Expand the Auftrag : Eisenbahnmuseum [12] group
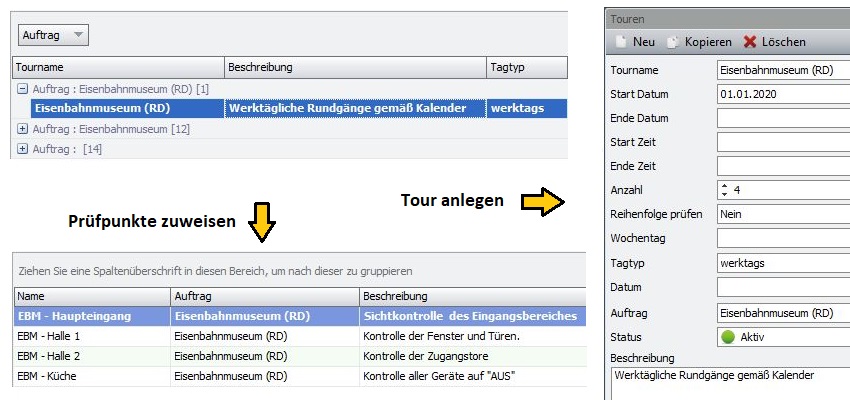Screen dimensions: 850x400 pyautogui.click(x=22, y=129)
